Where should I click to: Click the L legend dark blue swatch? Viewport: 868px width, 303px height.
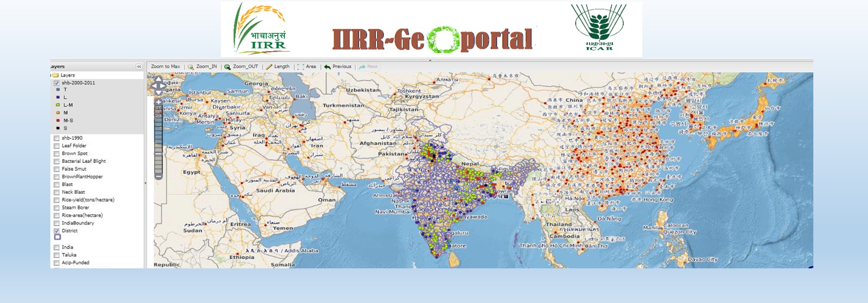coord(58,98)
